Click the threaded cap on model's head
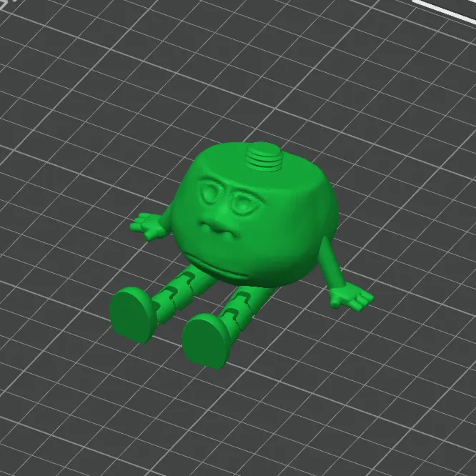This screenshot has height=476, width=476. [264, 157]
